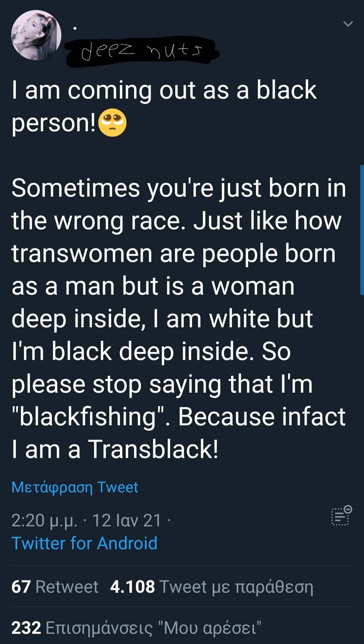The image size is (364, 644).
Task: Click the "Twitter for Android" source link
Action: [x=84, y=543]
